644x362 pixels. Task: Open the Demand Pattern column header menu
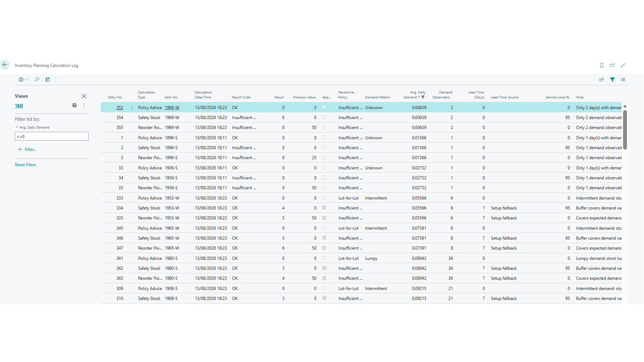coord(377,97)
